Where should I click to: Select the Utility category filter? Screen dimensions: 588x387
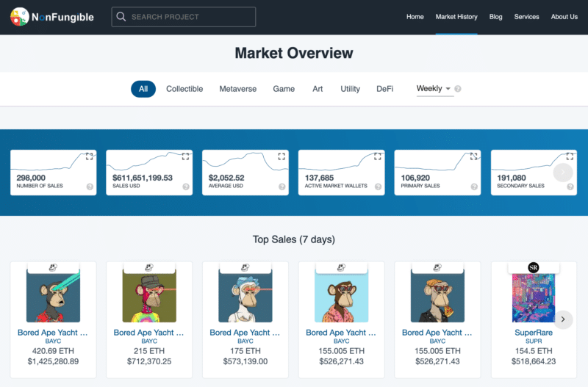351,89
